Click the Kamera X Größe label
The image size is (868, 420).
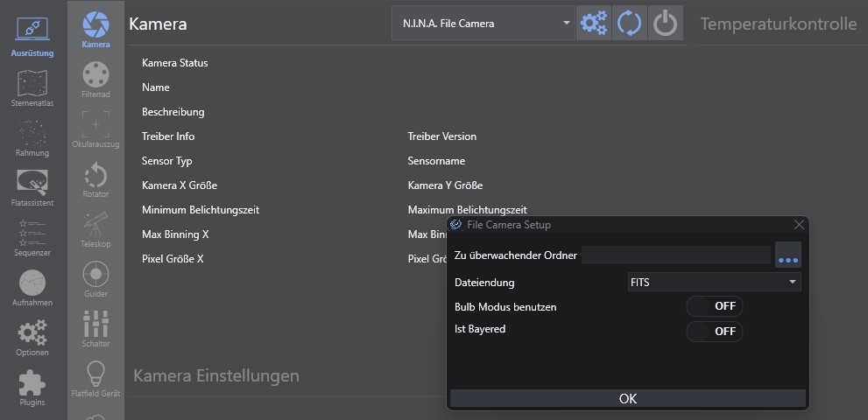[x=180, y=185]
